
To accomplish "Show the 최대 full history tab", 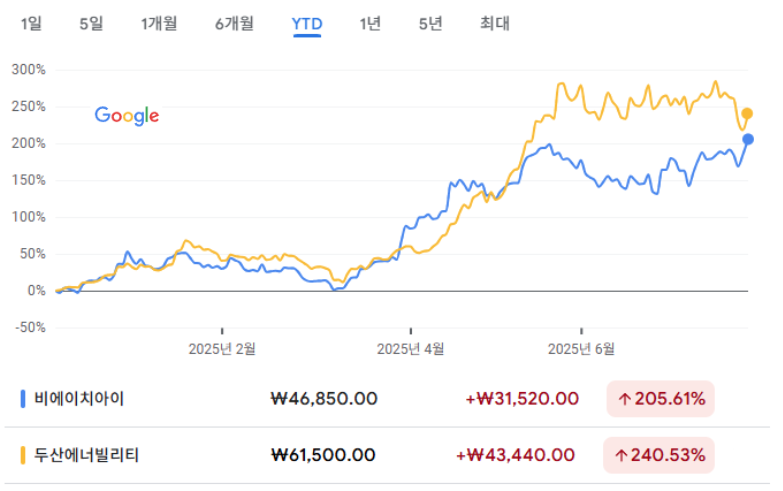I will pos(494,23).
